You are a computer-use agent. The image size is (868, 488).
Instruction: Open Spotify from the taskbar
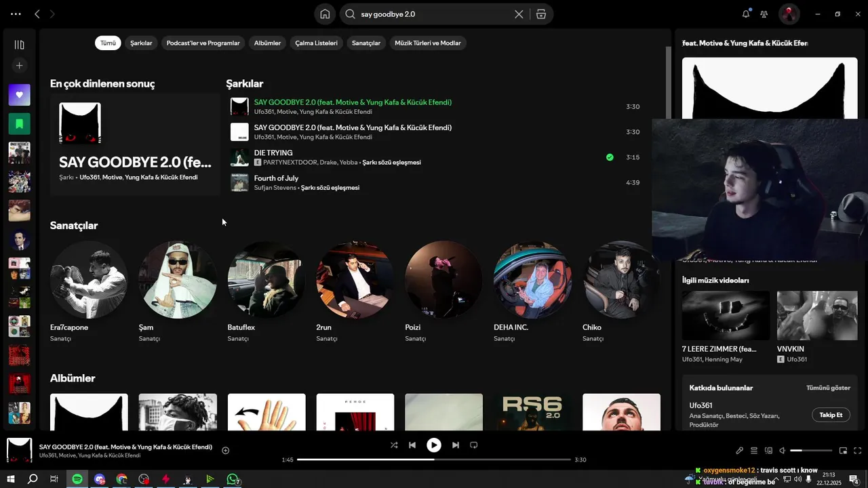click(x=77, y=479)
